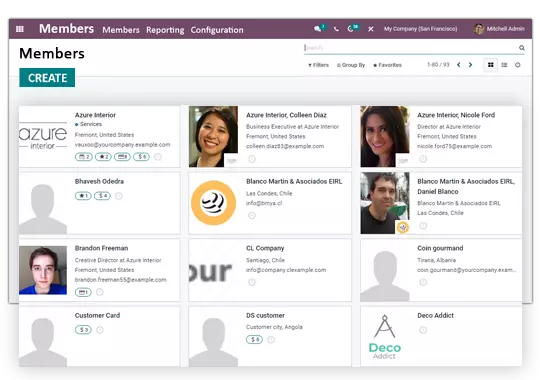Click Azure Interior meetings badge showing 2
The width and height of the screenshot is (540, 380).
point(84,157)
